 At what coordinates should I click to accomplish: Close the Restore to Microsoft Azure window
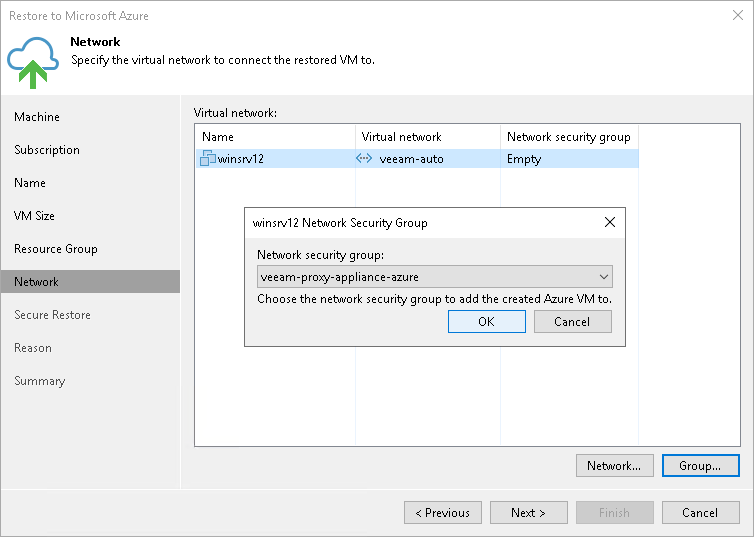click(x=738, y=15)
